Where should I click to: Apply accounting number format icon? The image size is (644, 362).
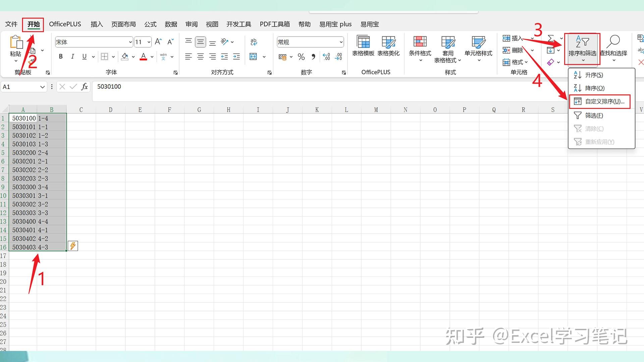pyautogui.click(x=282, y=57)
